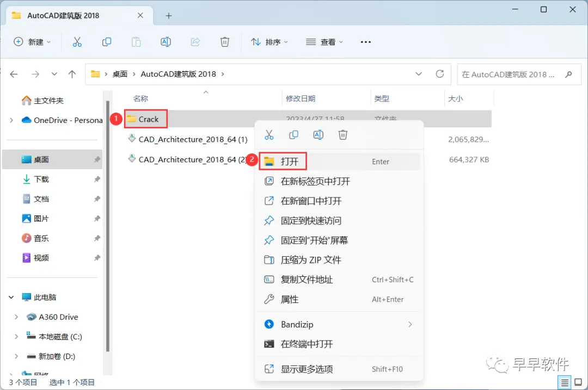Sort by the 修改日期 column header
This screenshot has width=588, height=390.
point(301,98)
